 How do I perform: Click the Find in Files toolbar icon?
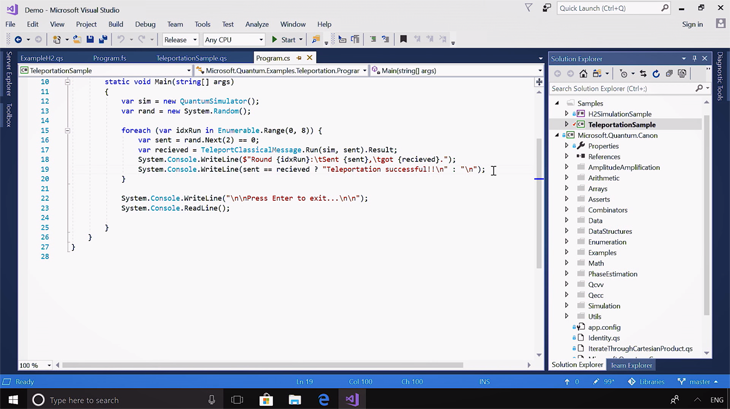click(316, 40)
